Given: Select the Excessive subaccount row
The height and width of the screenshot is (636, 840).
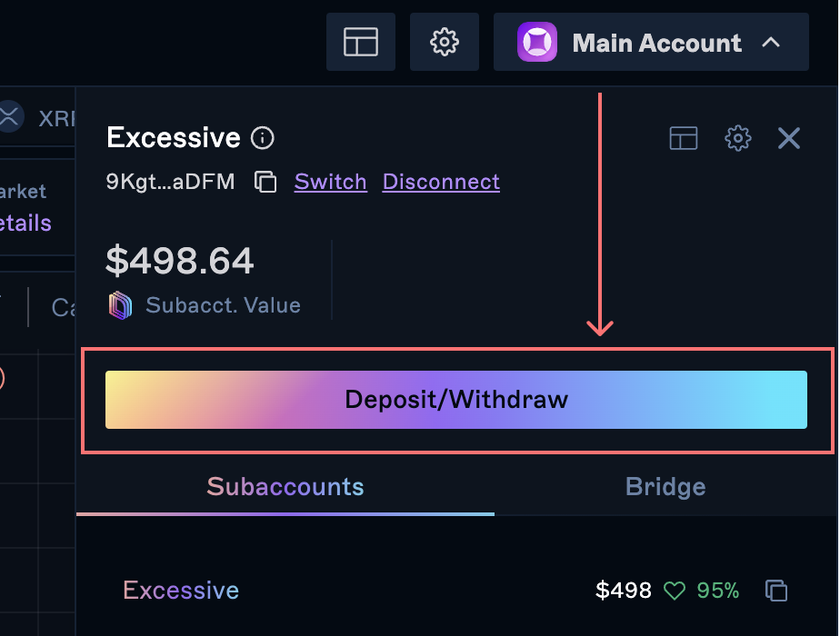Looking at the screenshot, I should (181, 591).
